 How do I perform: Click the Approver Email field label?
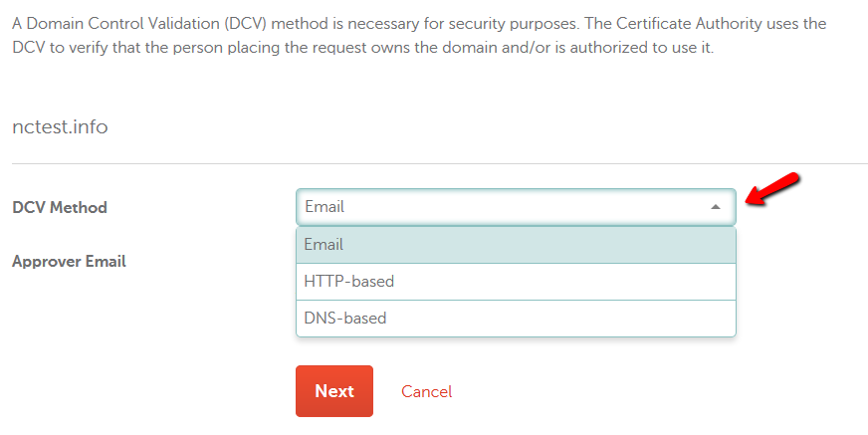70,261
